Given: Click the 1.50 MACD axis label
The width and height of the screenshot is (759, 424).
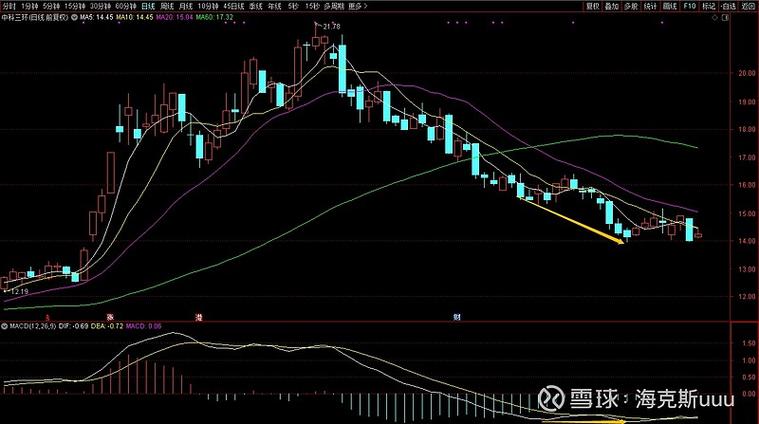Looking at the screenshot, I should (x=748, y=343).
